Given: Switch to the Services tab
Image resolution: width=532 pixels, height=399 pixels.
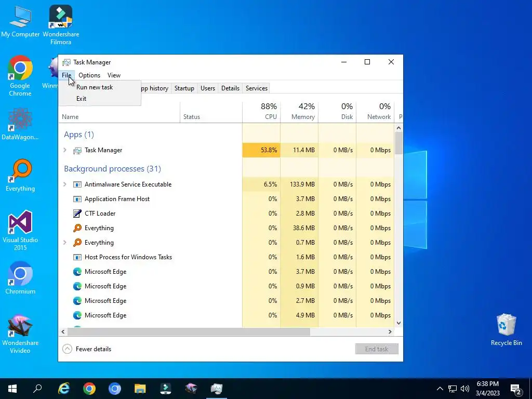Looking at the screenshot, I should [257, 88].
